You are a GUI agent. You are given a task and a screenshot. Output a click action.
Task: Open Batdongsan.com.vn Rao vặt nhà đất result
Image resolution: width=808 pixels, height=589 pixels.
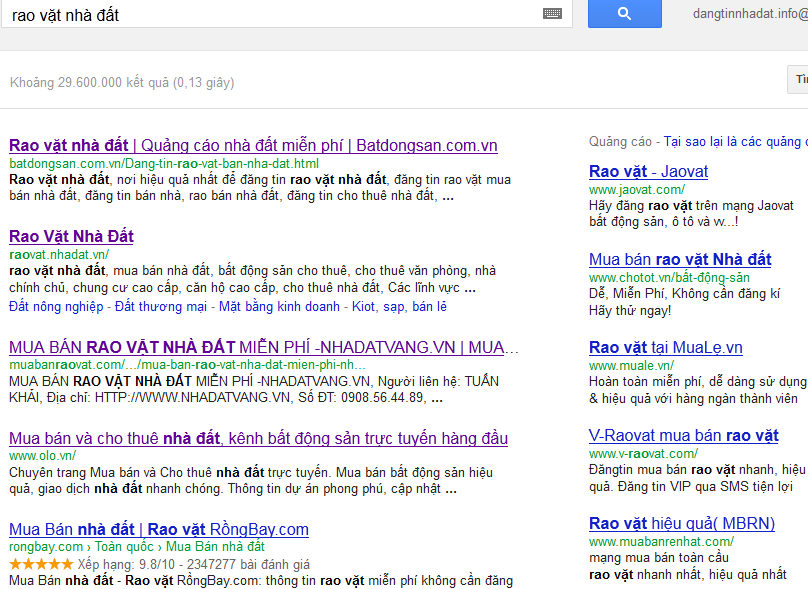coord(252,145)
